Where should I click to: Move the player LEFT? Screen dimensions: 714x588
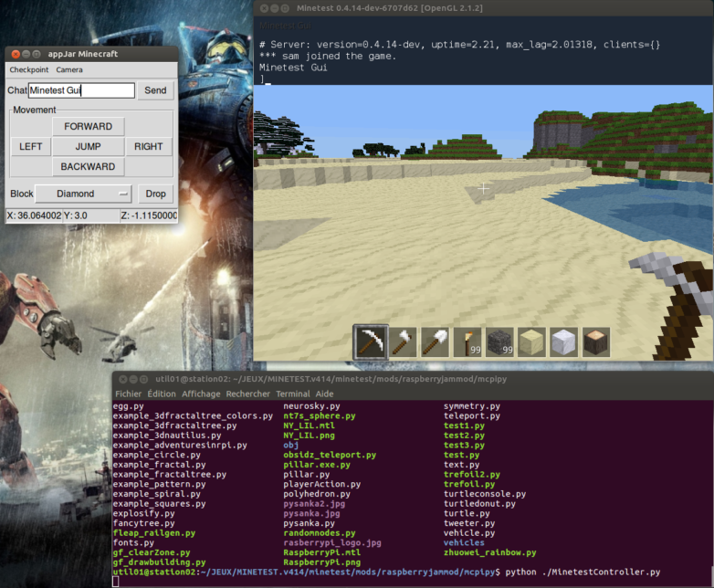pos(30,146)
